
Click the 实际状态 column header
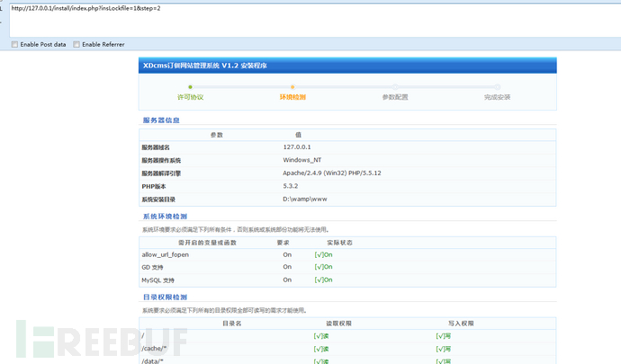coord(340,243)
